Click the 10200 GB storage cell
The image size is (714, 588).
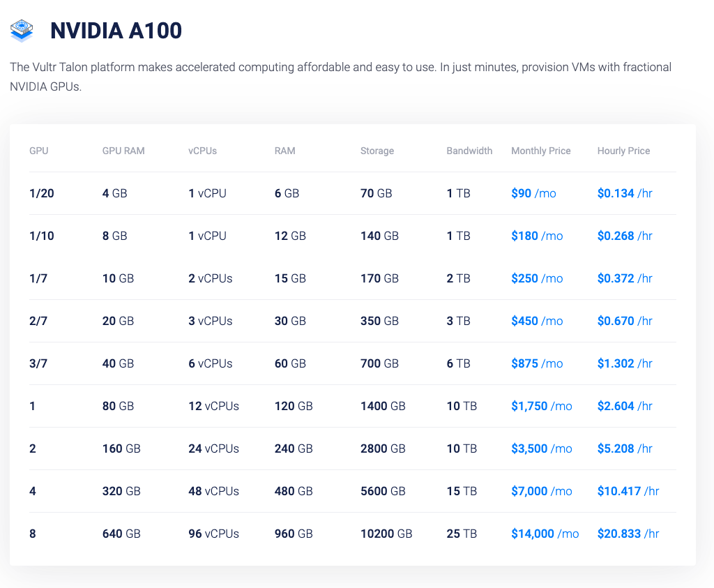pos(386,534)
